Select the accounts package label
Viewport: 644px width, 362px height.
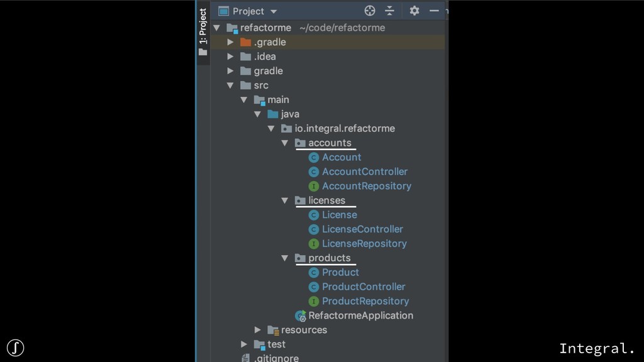[330, 143]
